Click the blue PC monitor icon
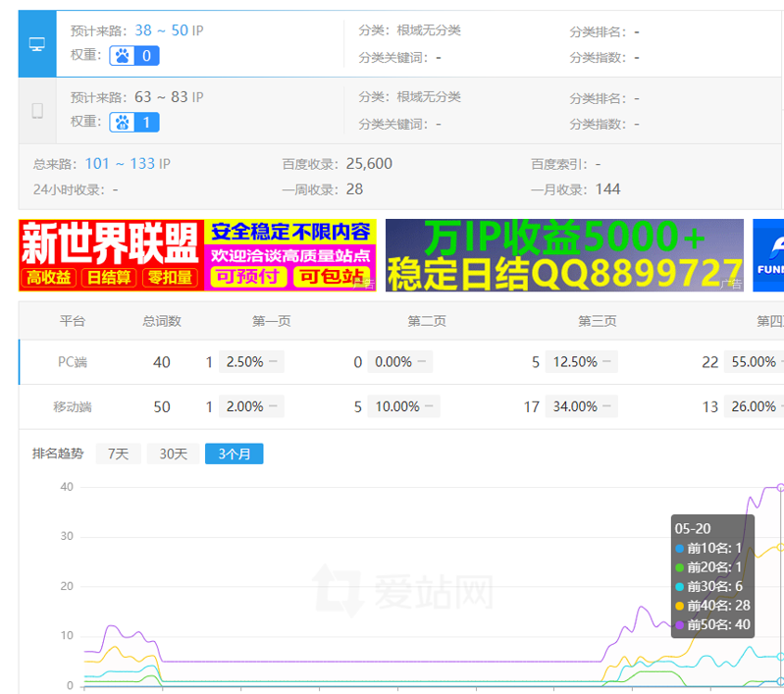The width and height of the screenshot is (784, 694). (x=37, y=44)
